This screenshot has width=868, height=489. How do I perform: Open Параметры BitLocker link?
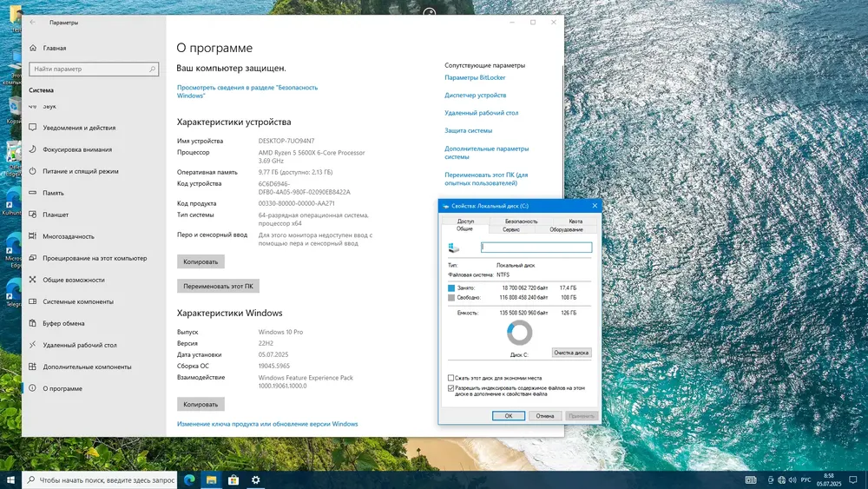pyautogui.click(x=475, y=77)
